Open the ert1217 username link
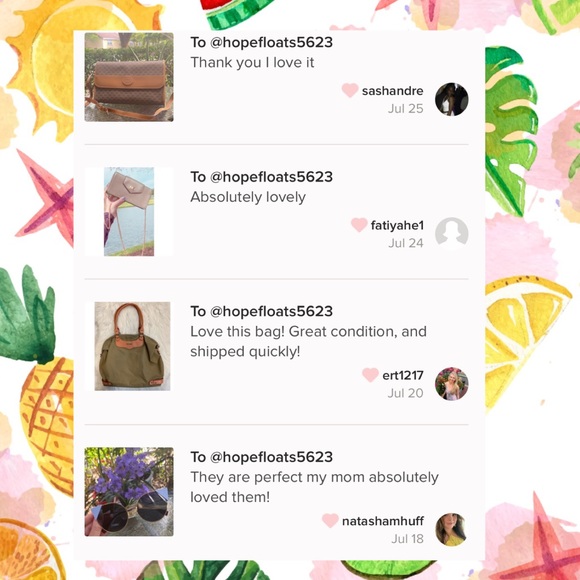Image resolution: width=580 pixels, height=580 pixels. pos(403,375)
